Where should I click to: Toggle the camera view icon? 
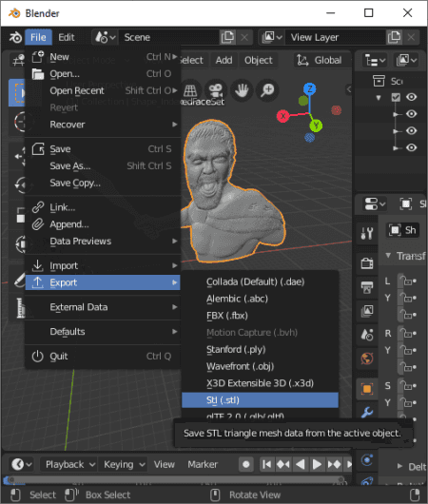click(x=216, y=90)
